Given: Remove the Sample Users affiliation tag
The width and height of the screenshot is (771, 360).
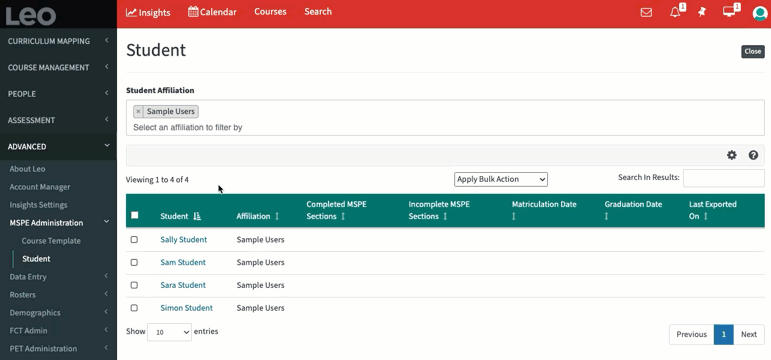Looking at the screenshot, I should point(138,111).
